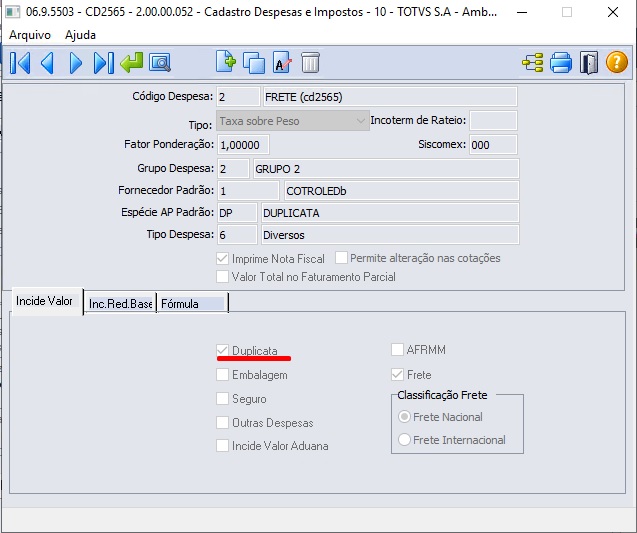The height and width of the screenshot is (533, 637).
Task: Open the yellow hierarchy tree icon
Action: (x=533, y=63)
